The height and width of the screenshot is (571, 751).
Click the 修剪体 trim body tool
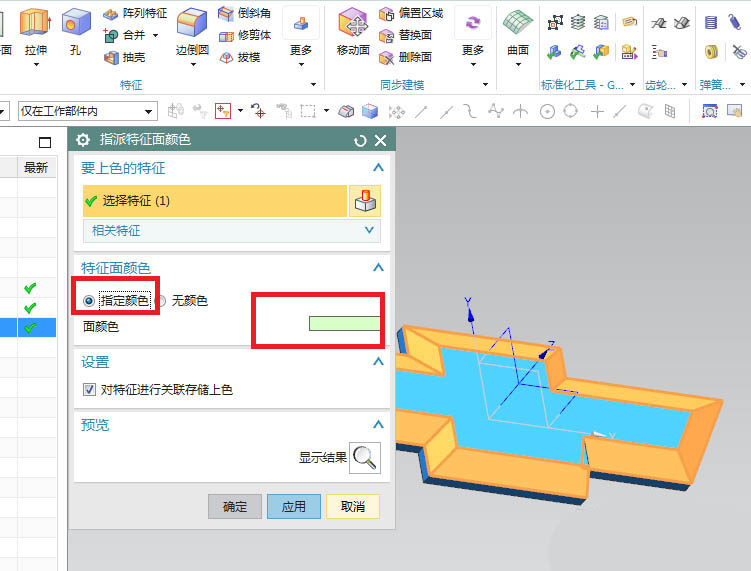[245, 35]
